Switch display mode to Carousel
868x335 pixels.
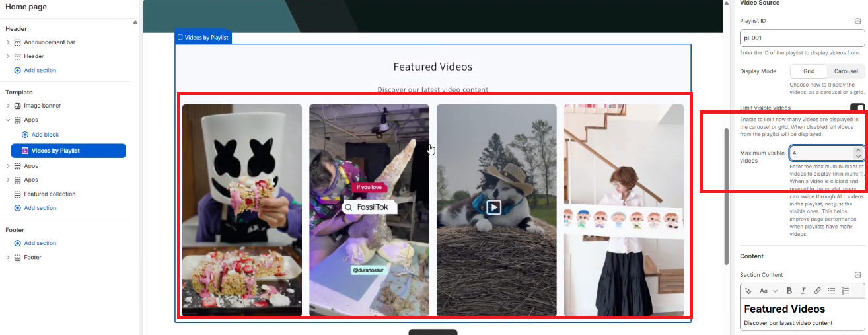846,71
